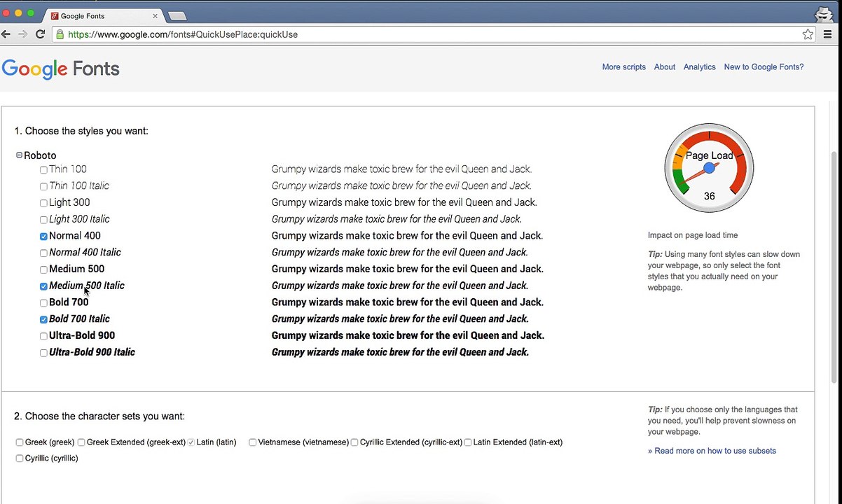The height and width of the screenshot is (504, 842).
Task: Bookmark page with the star icon
Action: coord(808,34)
